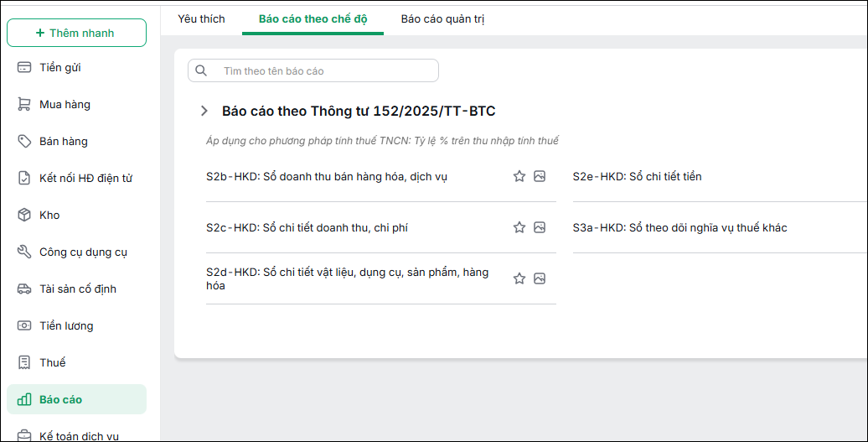Screen dimensions: 868x442
Task: Open S2e-HKD: Sổ chi tiết tiền report
Action: coord(637,177)
